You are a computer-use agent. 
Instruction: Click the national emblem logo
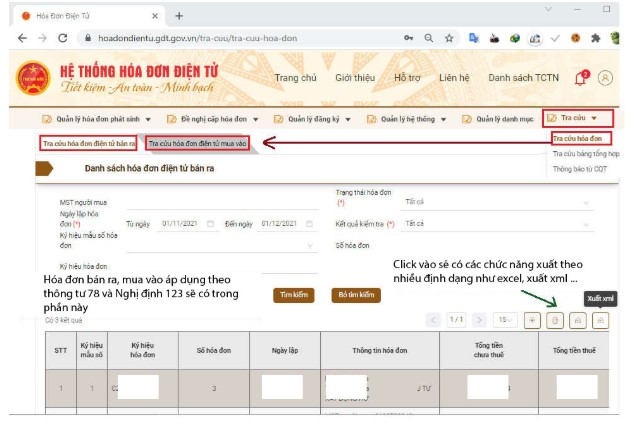point(33,78)
